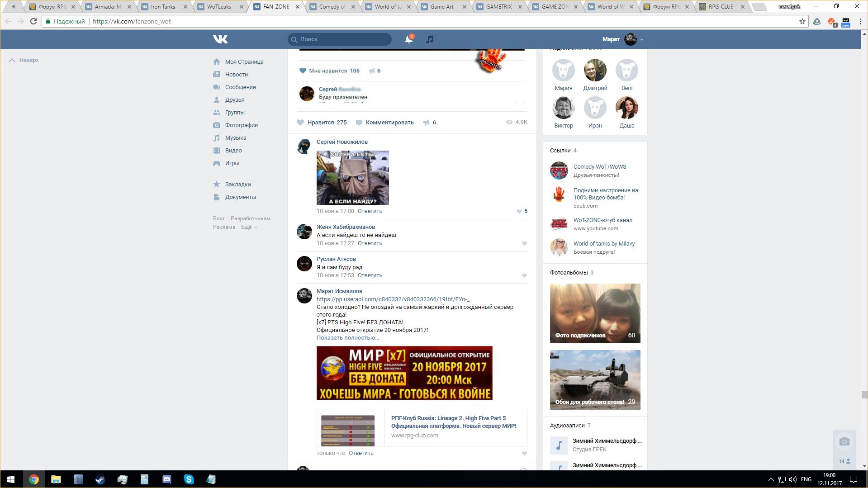Open the Марат profile dropdown menu

[x=623, y=39]
